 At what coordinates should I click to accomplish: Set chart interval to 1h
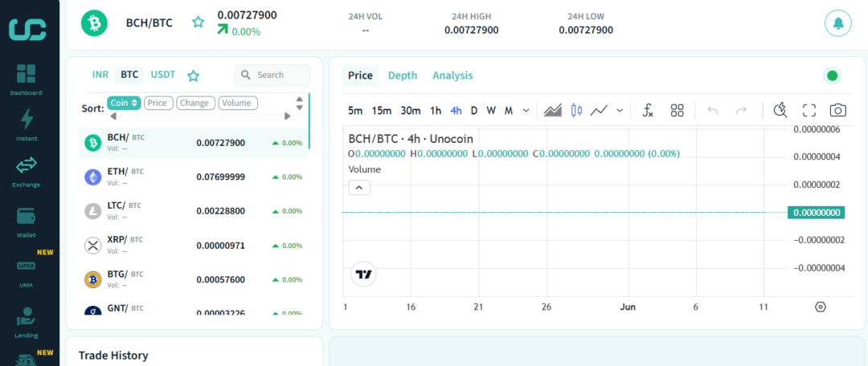click(436, 111)
